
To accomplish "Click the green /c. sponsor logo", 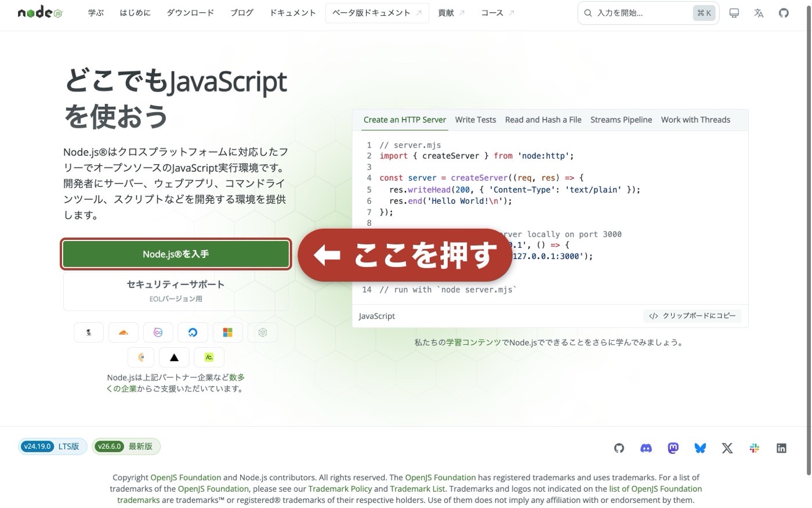I will [x=209, y=358].
